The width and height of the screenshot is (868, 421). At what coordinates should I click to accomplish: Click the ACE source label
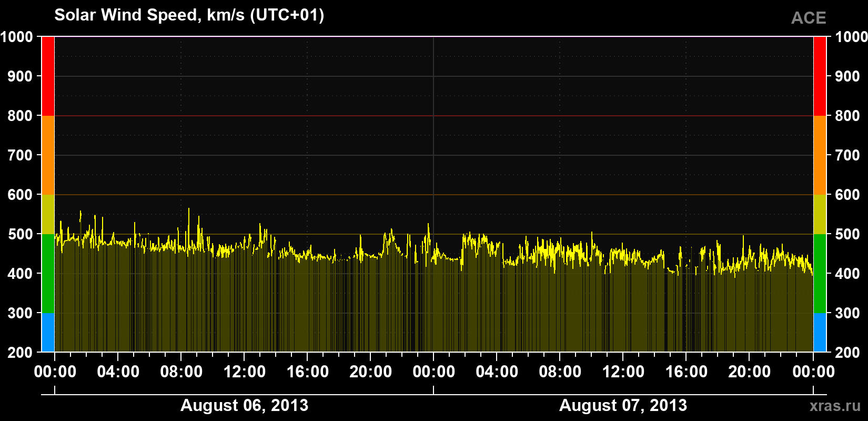point(809,18)
